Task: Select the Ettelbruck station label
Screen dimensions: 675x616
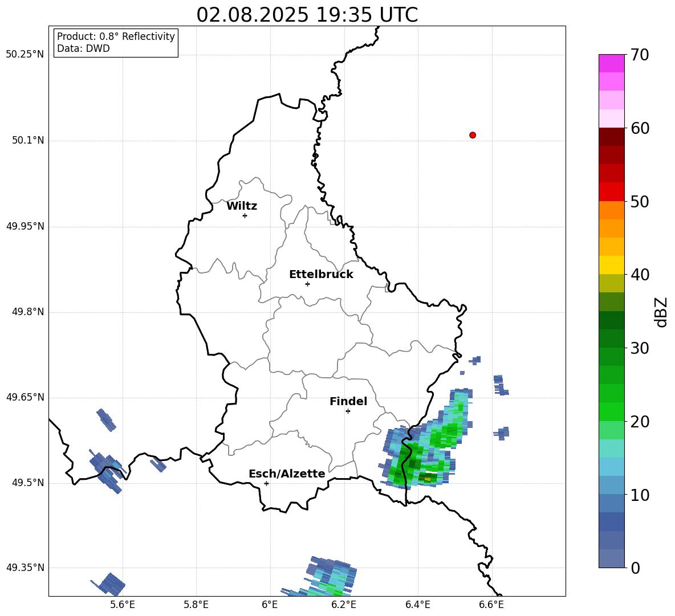Action: (321, 275)
